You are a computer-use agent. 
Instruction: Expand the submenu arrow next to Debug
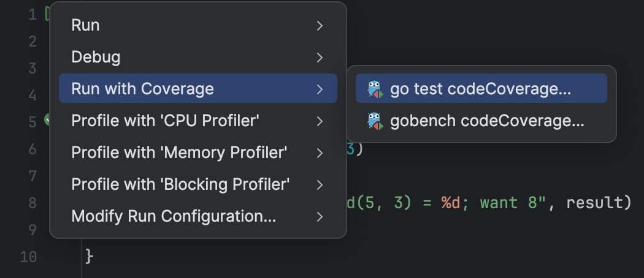320,58
